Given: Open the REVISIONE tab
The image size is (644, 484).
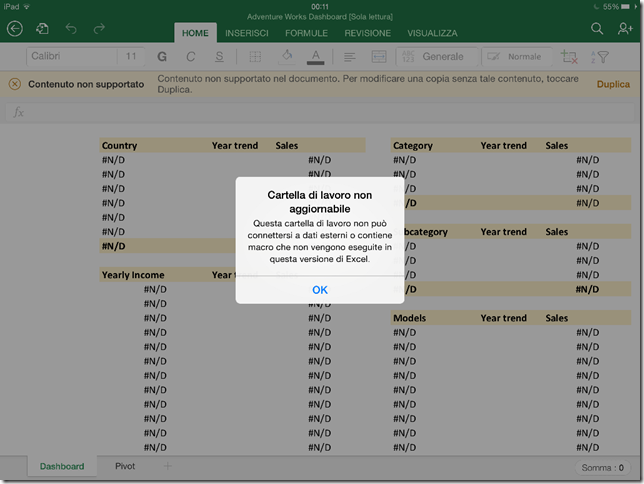Looking at the screenshot, I should point(368,33).
